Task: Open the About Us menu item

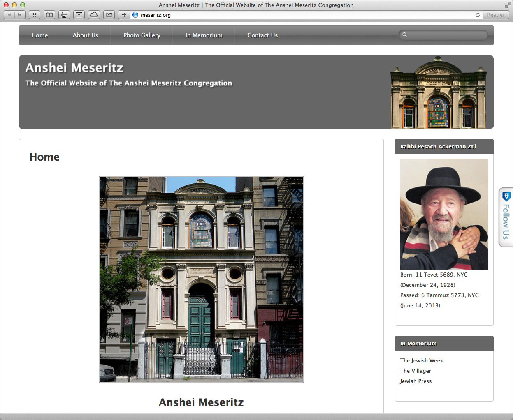Action: (85, 35)
